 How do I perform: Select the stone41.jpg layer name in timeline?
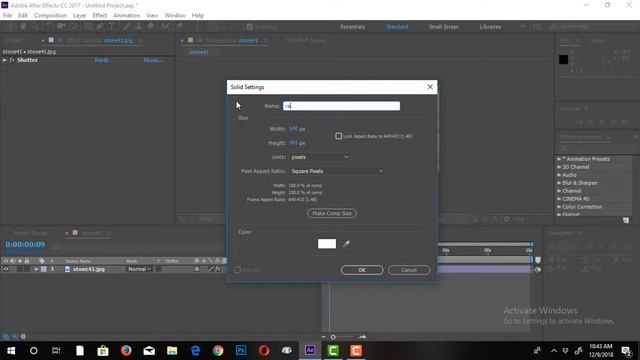(89, 269)
